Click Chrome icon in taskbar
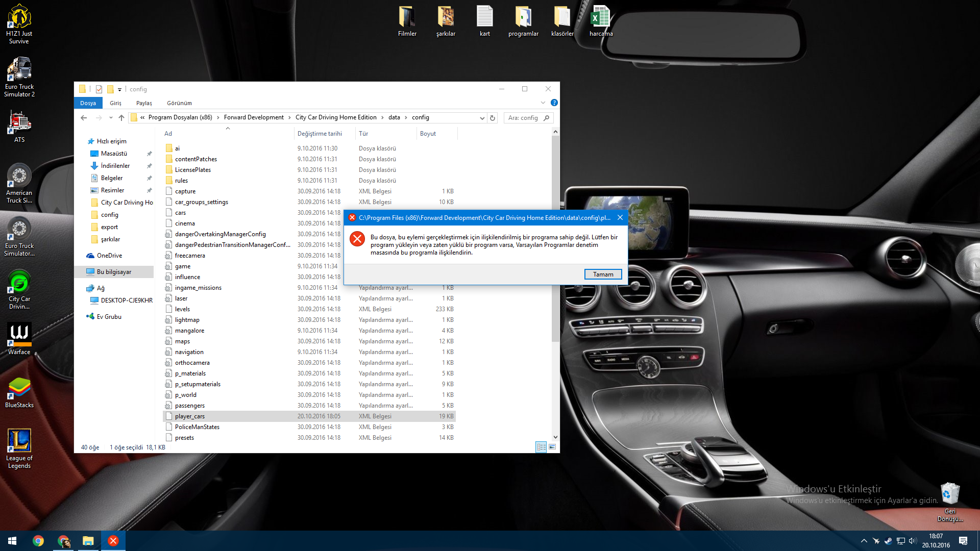Image resolution: width=980 pixels, height=551 pixels. pyautogui.click(x=38, y=541)
